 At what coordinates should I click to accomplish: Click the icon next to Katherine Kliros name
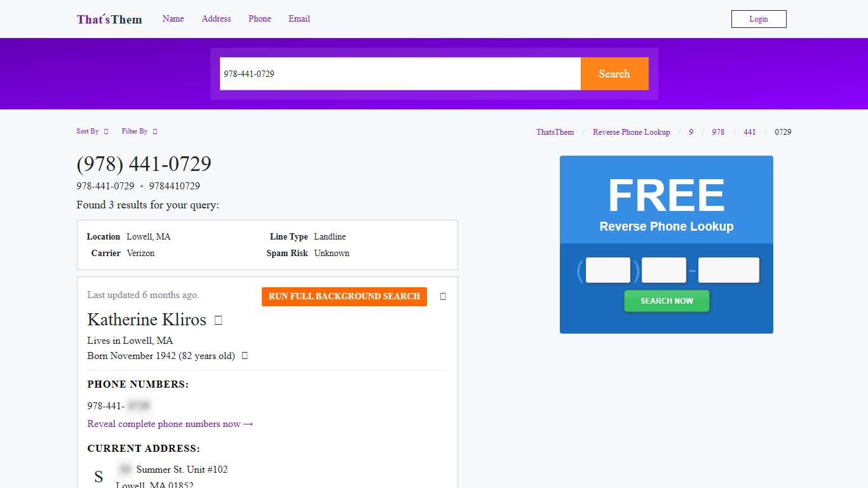tap(219, 320)
